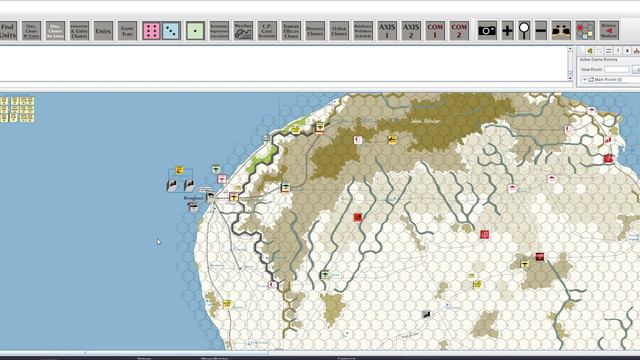This screenshot has width=640, height=360.
Task: Open the Weather chart button
Action: click(x=243, y=31)
